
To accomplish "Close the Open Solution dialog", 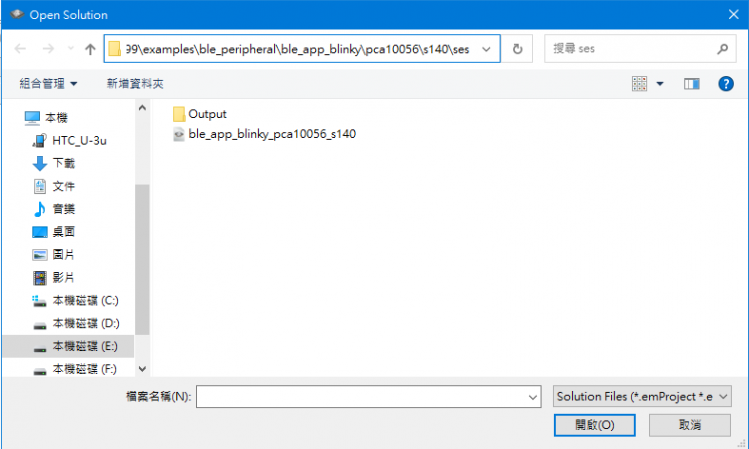I will click(734, 14).
